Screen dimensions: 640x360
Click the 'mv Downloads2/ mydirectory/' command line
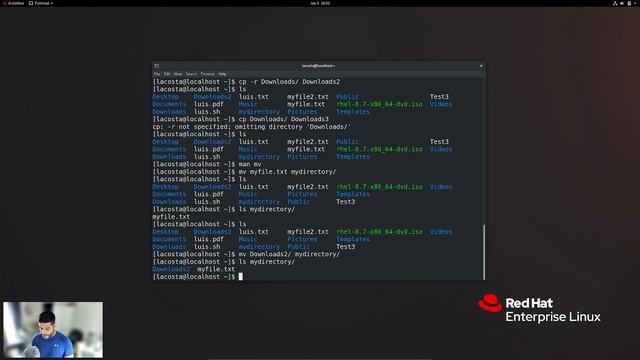tap(246, 254)
